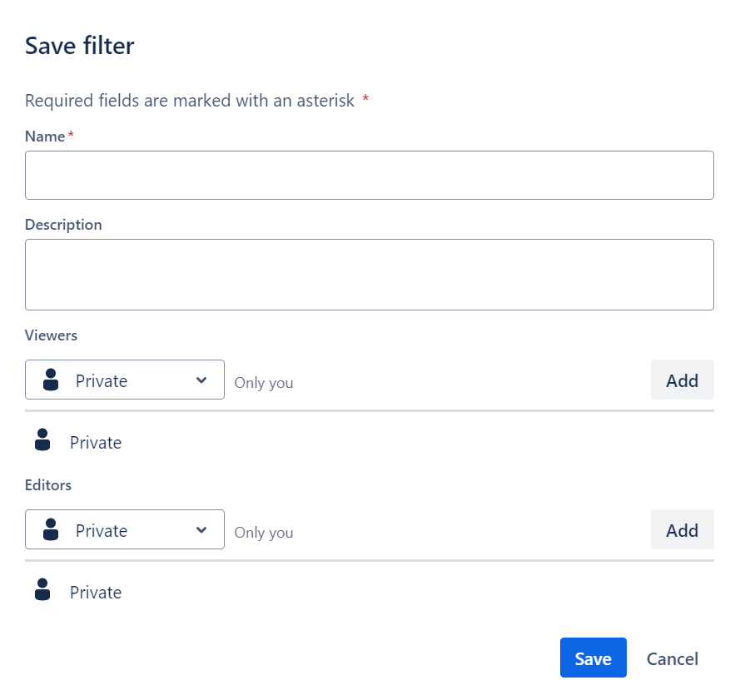The image size is (740, 700).
Task: Select the Private entry in Viewers list
Action: point(96,443)
